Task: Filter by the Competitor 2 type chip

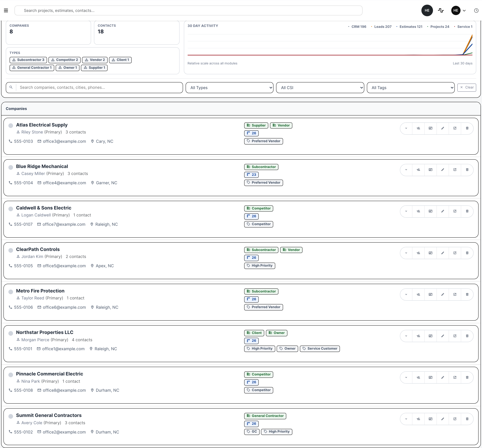Action: point(65,60)
